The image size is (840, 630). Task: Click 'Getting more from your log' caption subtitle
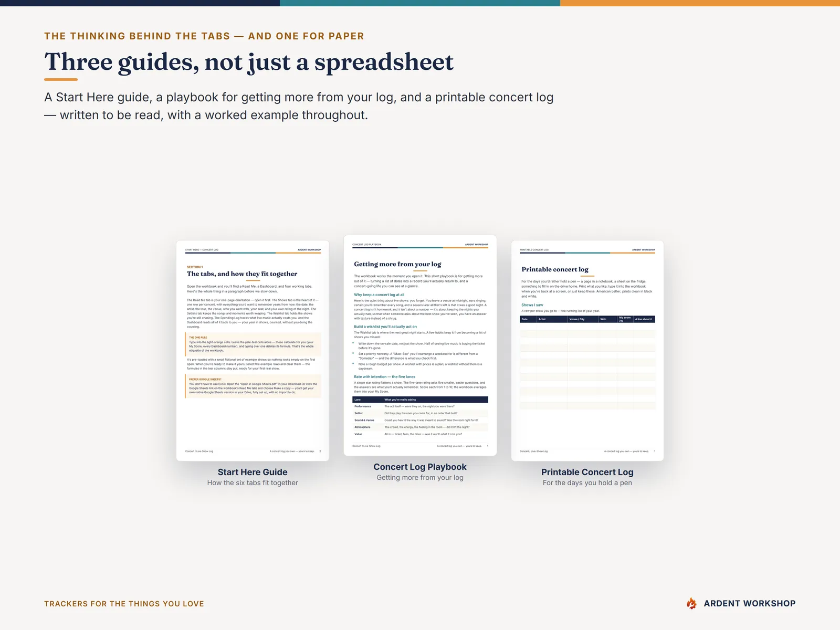click(420, 478)
